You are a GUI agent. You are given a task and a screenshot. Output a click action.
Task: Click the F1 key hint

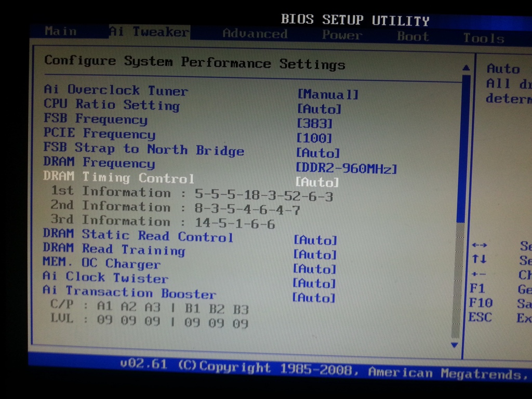pos(477,288)
